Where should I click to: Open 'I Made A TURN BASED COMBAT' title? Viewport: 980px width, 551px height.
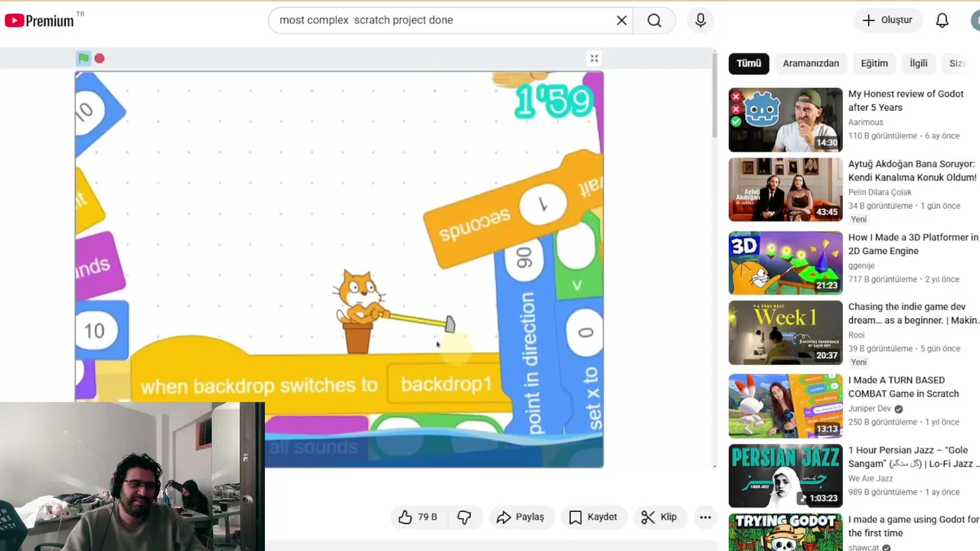[x=903, y=387]
